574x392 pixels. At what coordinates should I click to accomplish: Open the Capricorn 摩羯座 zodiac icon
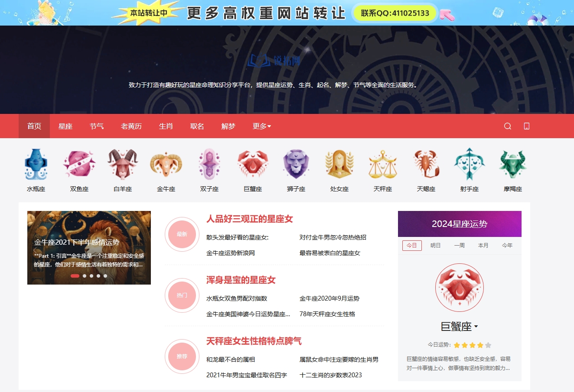(x=513, y=164)
